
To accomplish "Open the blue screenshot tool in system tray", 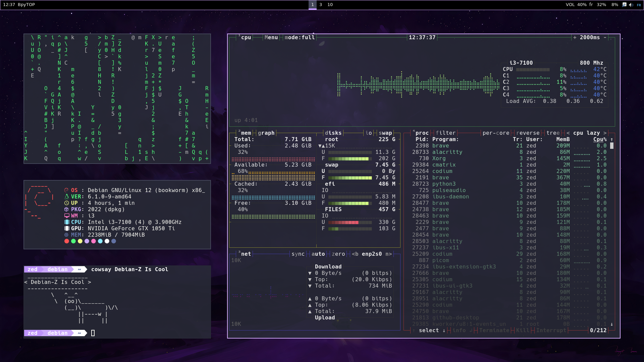I will [x=624, y=5].
